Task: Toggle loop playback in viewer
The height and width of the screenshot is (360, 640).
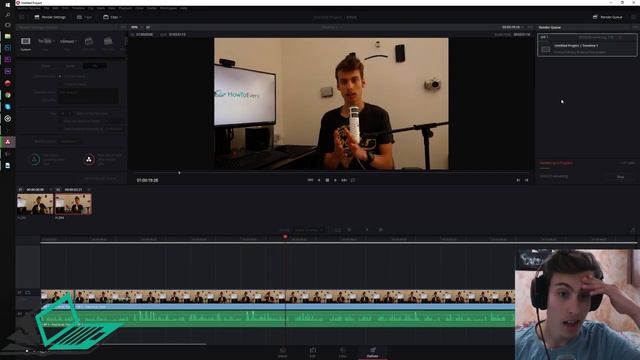Action: [353, 180]
